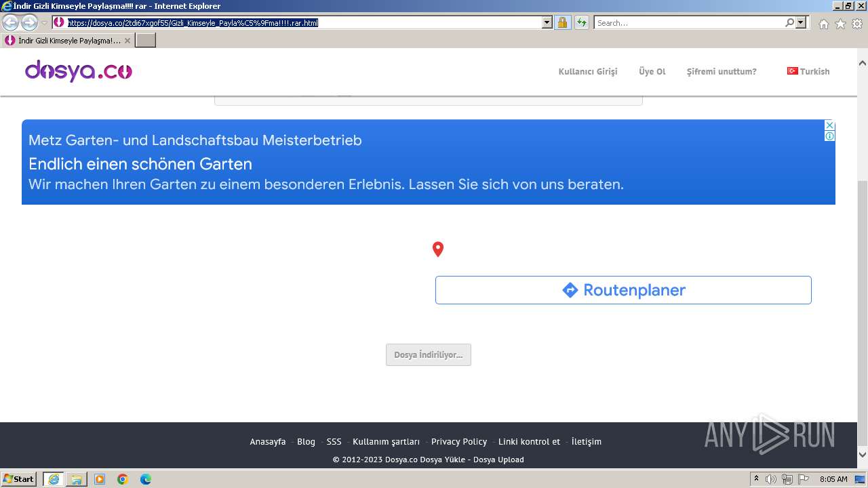Click the vertical scrollbar thumb
Viewport: 868px width, 488px height.
[863, 312]
